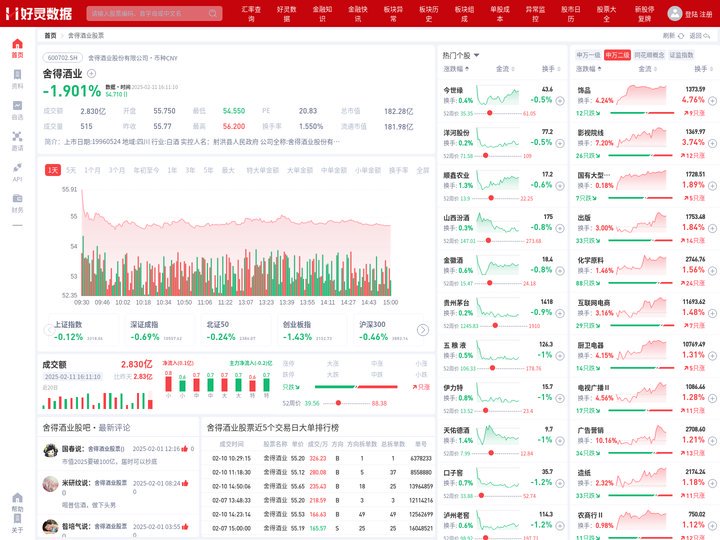Like 米研纹's comment with thumbs-up
The image size is (720, 540).
[x=185, y=483]
